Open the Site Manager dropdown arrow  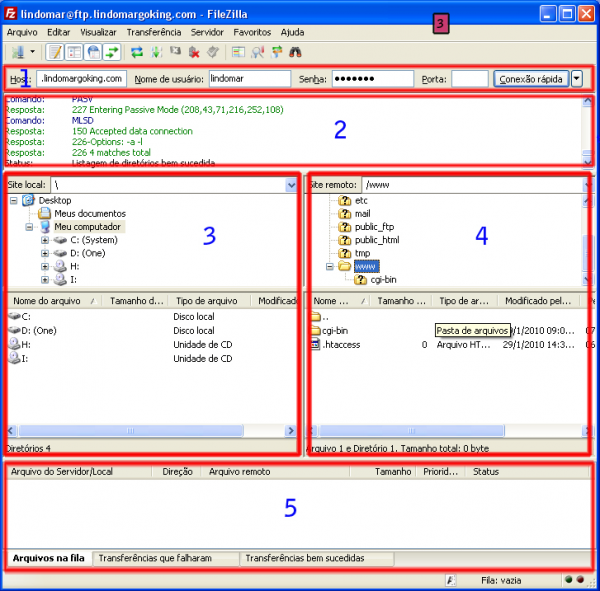(x=33, y=51)
